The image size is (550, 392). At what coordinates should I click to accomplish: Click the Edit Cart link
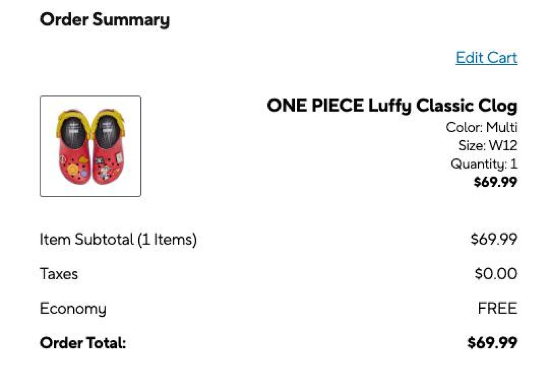point(486,58)
